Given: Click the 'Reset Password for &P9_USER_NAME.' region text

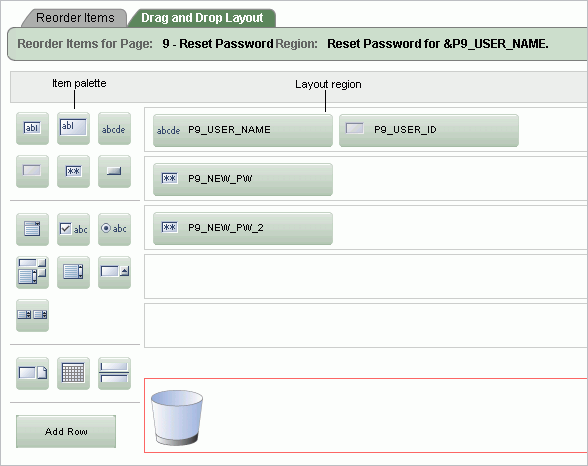Looking at the screenshot, I should pyautogui.click(x=438, y=44).
